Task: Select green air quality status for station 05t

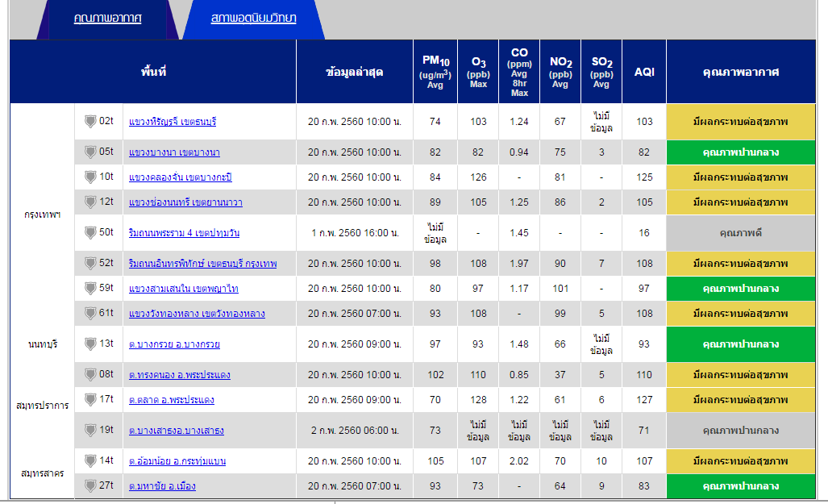Action: click(x=741, y=152)
